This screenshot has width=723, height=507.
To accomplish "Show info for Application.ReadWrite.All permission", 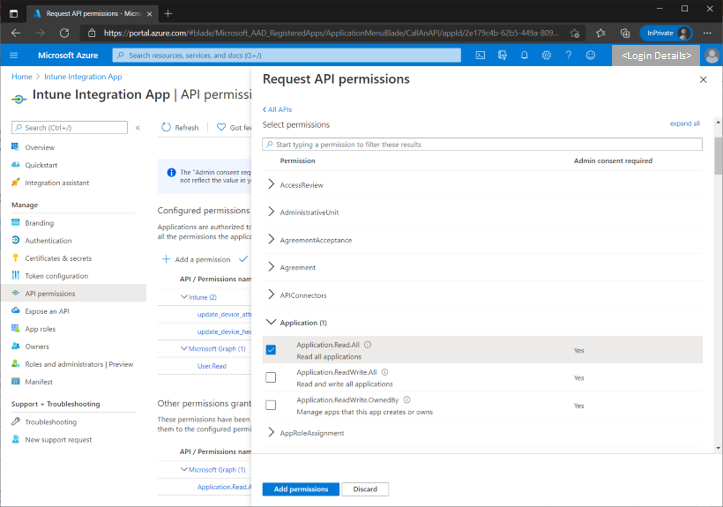I will coord(385,372).
